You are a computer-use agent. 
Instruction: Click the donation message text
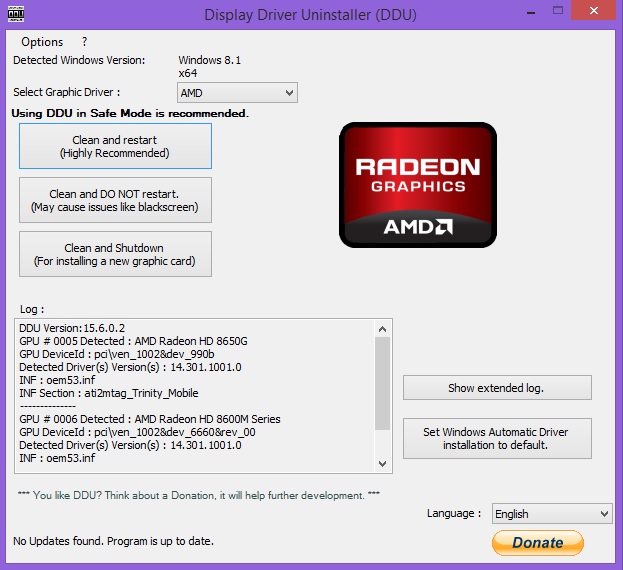[x=199, y=495]
